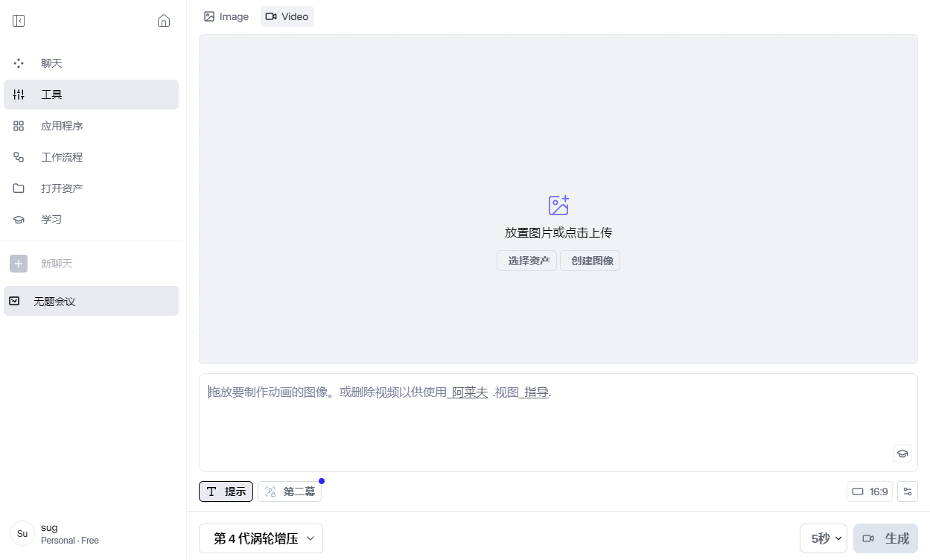
Task: Toggle 第二幕 mode
Action: (x=290, y=491)
